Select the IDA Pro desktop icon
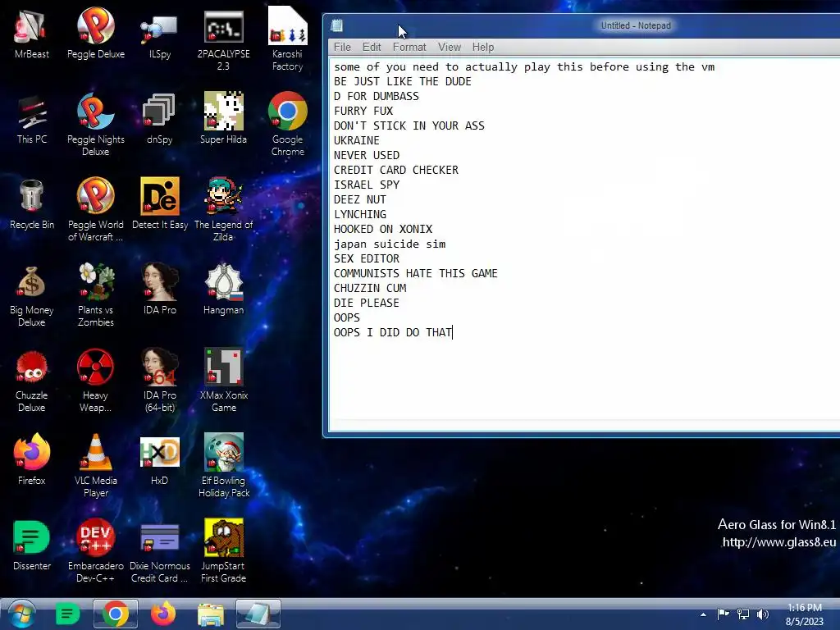Image resolution: width=840 pixels, height=630 pixels. point(160,290)
